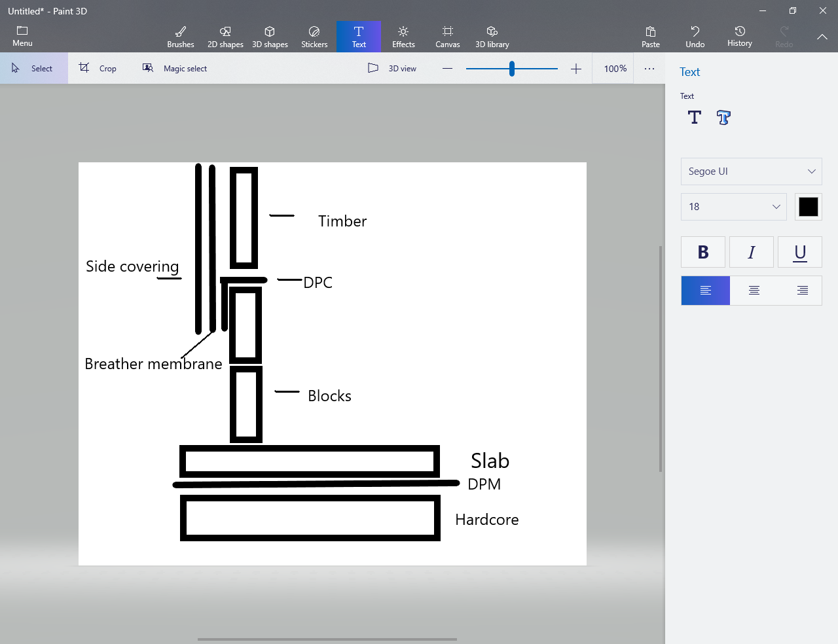
Task: Select the Brushes tool
Action: click(x=181, y=37)
